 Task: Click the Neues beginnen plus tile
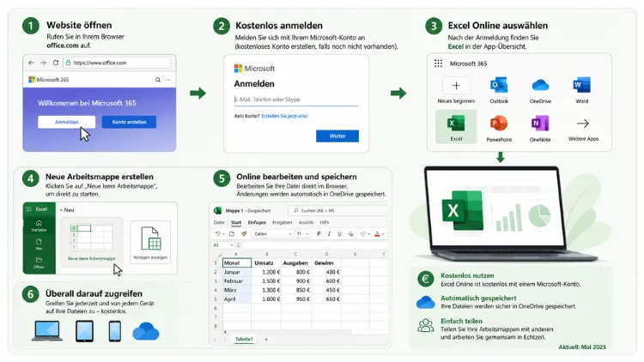point(456,86)
